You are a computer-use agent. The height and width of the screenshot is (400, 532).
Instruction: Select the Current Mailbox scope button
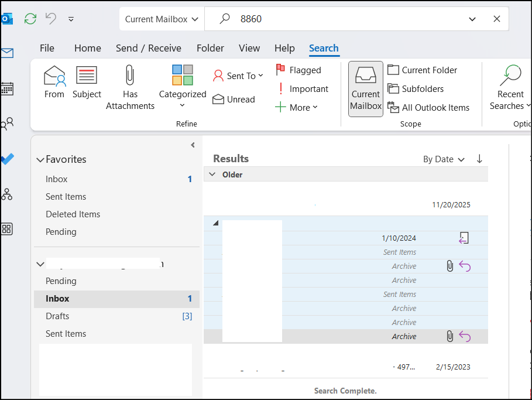click(366, 89)
